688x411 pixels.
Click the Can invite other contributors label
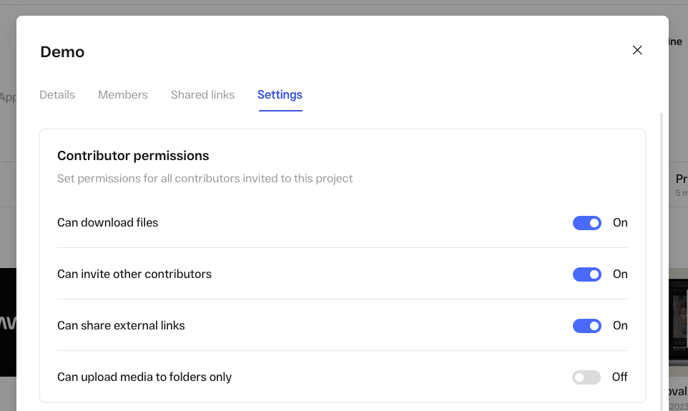(134, 274)
